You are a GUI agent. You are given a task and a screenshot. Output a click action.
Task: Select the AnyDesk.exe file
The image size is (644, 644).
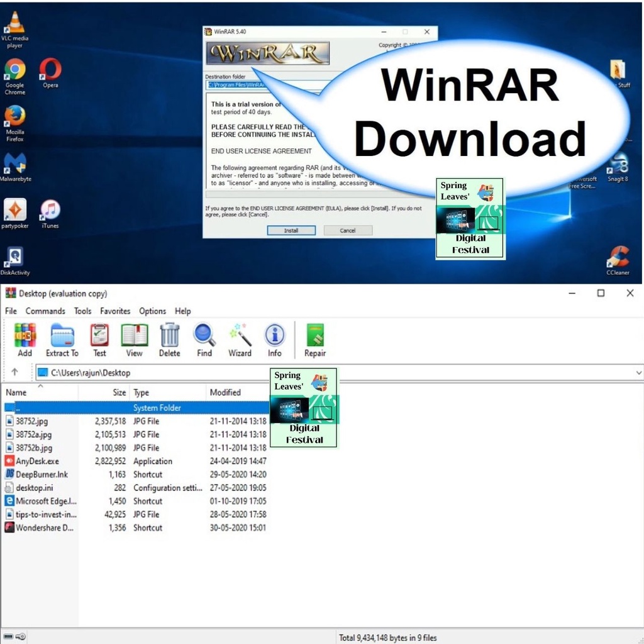[37, 461]
